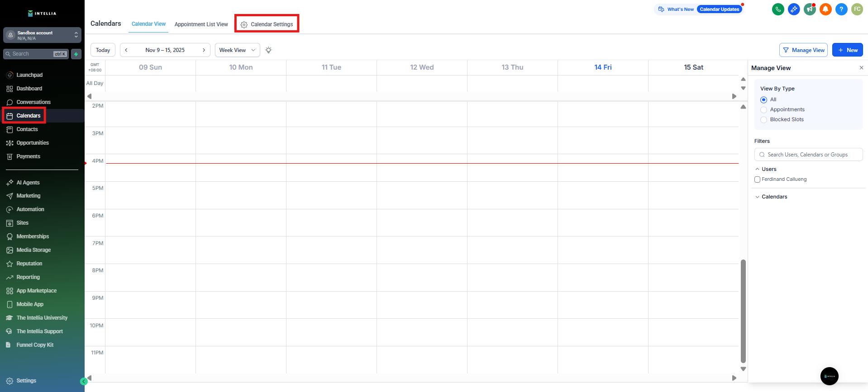Screen dimensions: 868x392
Task: Switch to the Calendar View tab
Action: pos(148,24)
